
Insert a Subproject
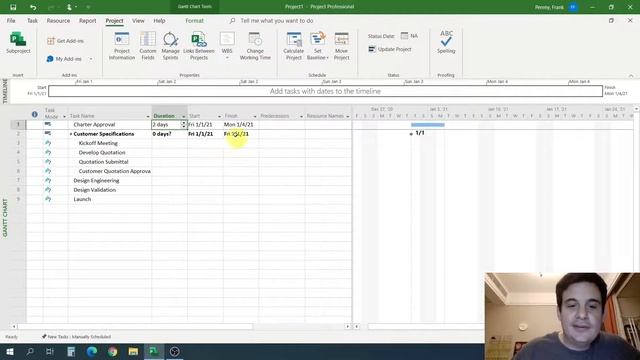coord(18,43)
